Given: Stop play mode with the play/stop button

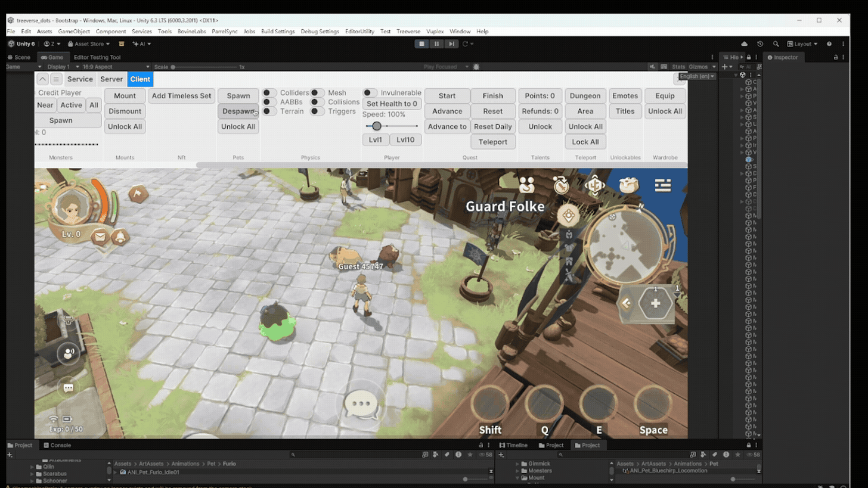Looking at the screenshot, I should point(422,43).
